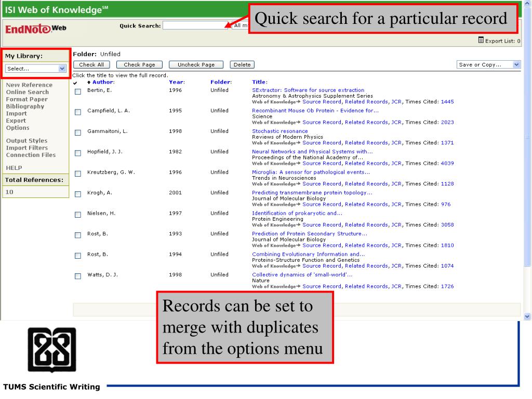Open 'Predicting transmembrane protein topology' record
Image resolution: width=532 pixels, height=399 pixels.
tap(312, 193)
